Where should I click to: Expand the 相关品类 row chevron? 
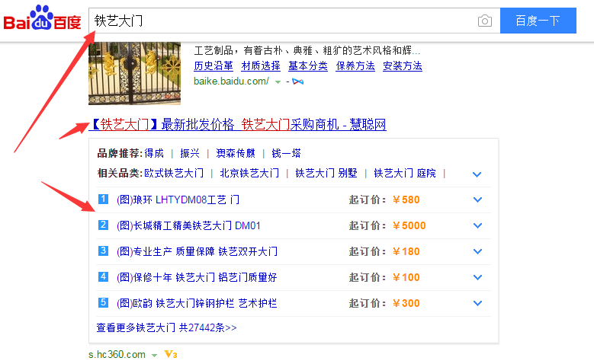point(477,174)
